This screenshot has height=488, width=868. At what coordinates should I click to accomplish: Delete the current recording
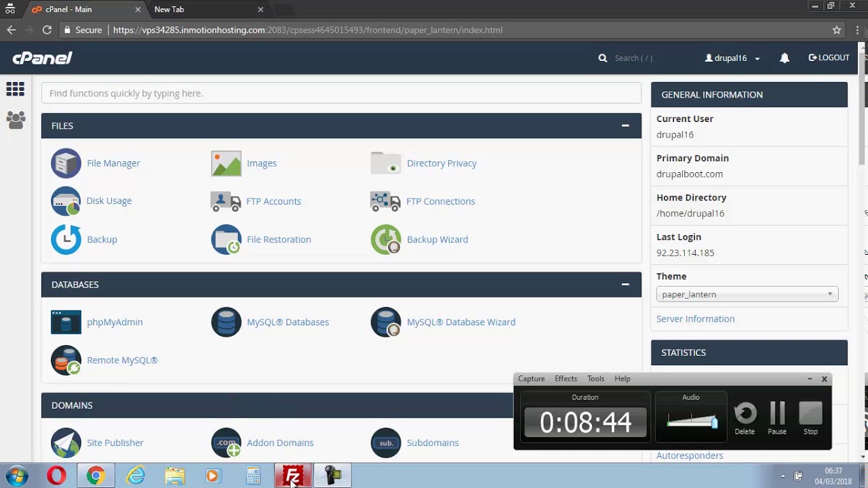[745, 418]
